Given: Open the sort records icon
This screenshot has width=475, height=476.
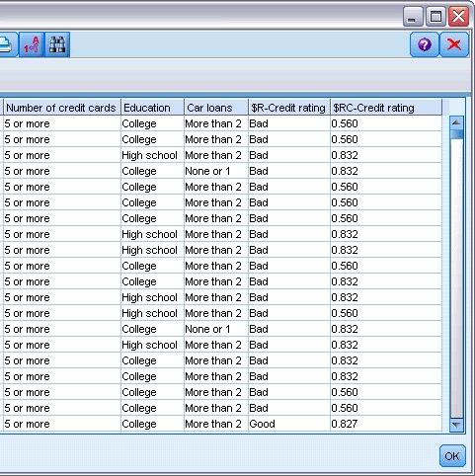Looking at the screenshot, I should [32, 44].
